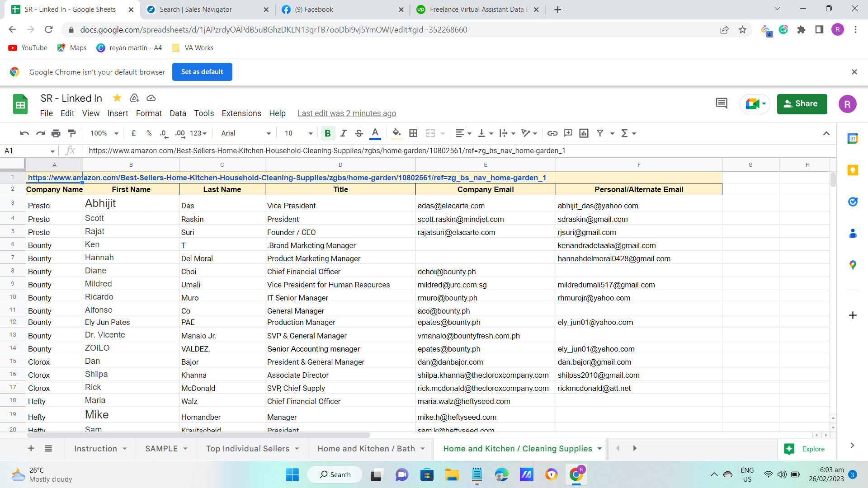This screenshot has height=488, width=868.
Task: Click the Insert link icon
Action: [x=552, y=133]
